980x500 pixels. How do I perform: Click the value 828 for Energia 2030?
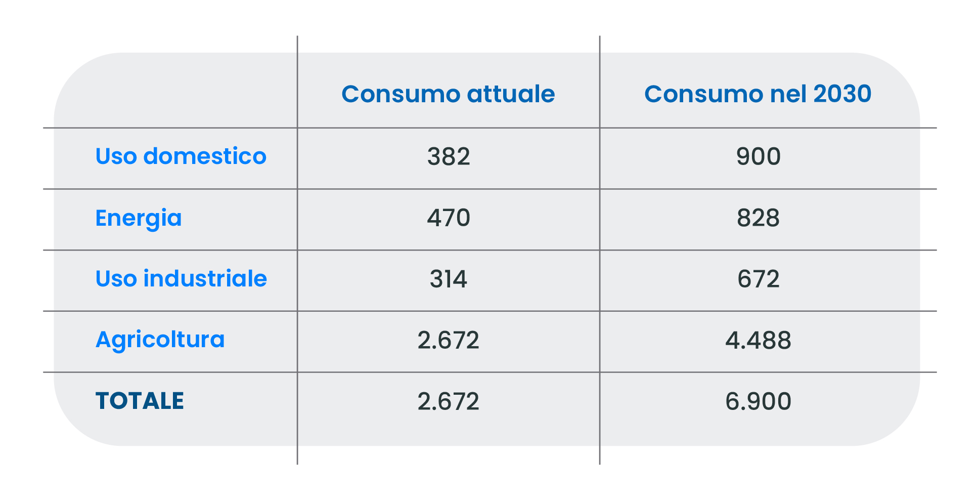(758, 218)
